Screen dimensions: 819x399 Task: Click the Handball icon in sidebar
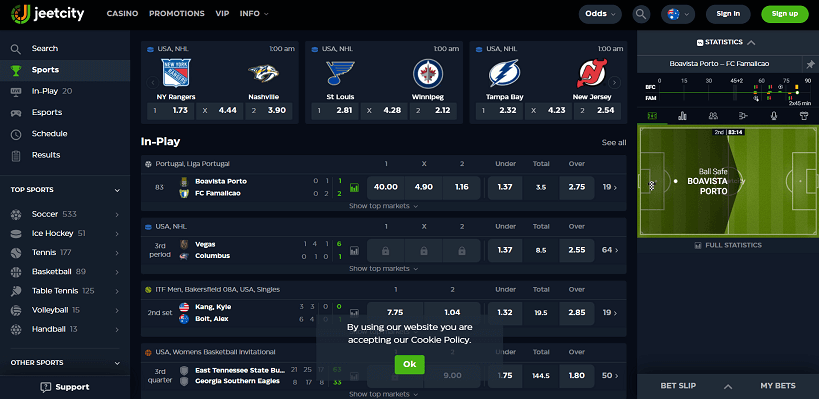(16, 330)
